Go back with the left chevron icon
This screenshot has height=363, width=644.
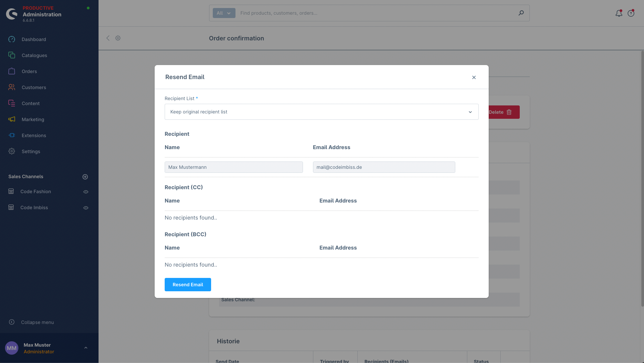pos(108,38)
